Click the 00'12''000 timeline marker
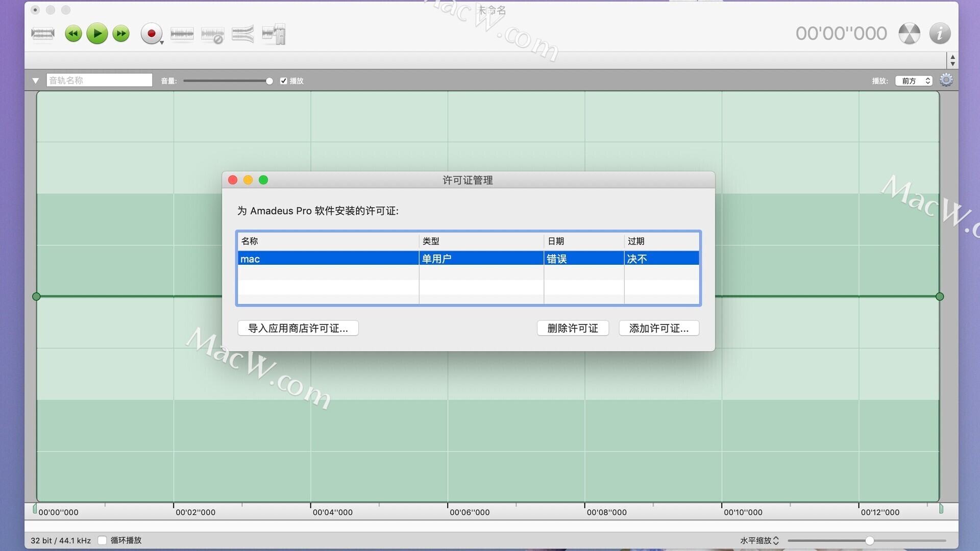 click(x=880, y=512)
